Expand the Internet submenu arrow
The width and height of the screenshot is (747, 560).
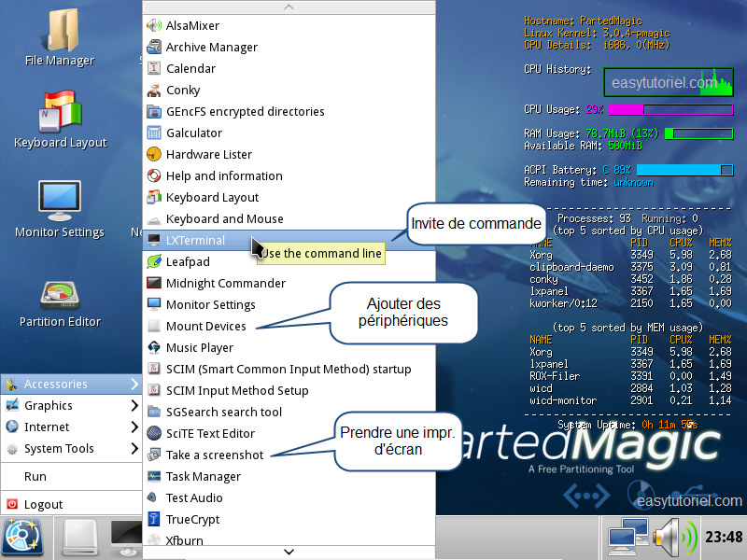(x=134, y=427)
